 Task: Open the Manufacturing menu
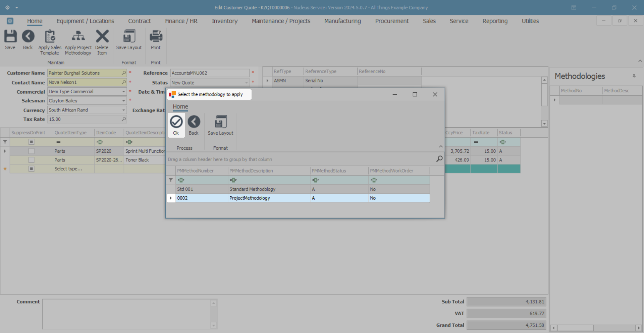coord(342,21)
